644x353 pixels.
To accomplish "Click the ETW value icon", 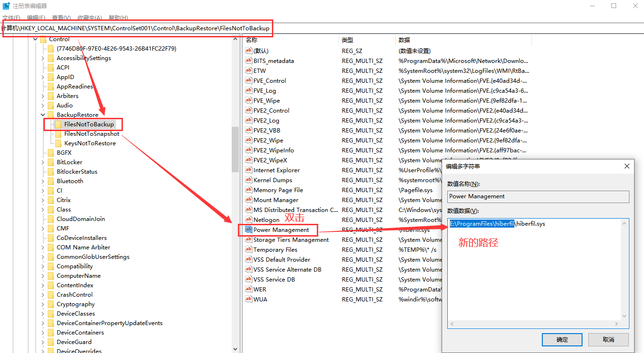I will click(x=249, y=71).
